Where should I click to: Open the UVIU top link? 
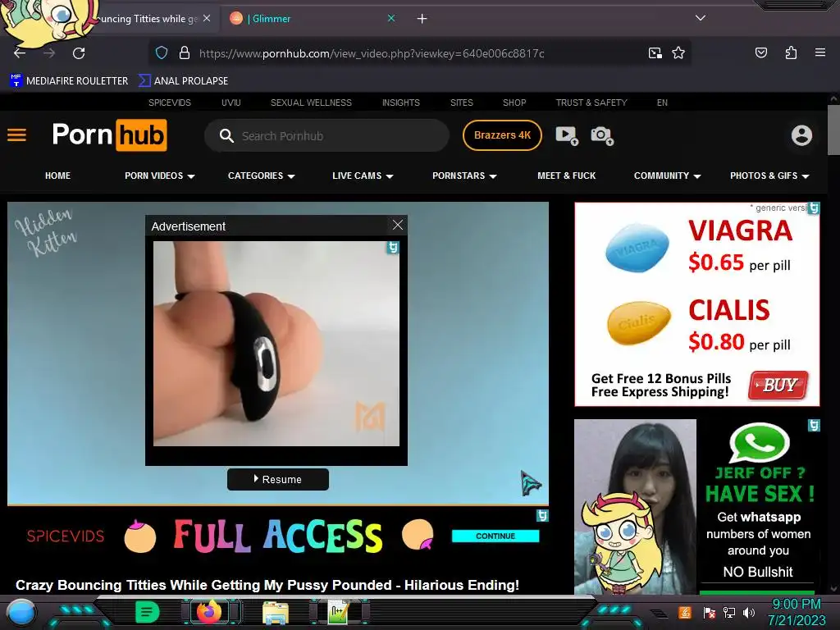(231, 103)
